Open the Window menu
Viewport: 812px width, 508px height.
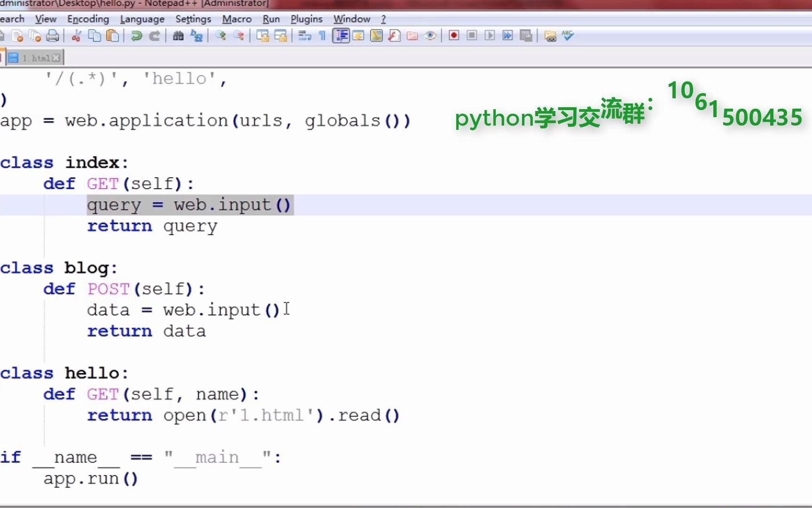point(351,19)
